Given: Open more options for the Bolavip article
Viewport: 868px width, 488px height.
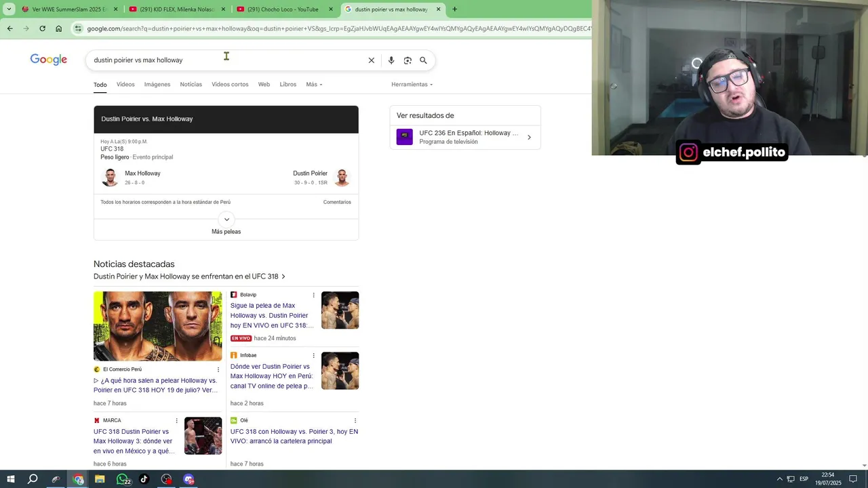Looking at the screenshot, I should coord(313,295).
